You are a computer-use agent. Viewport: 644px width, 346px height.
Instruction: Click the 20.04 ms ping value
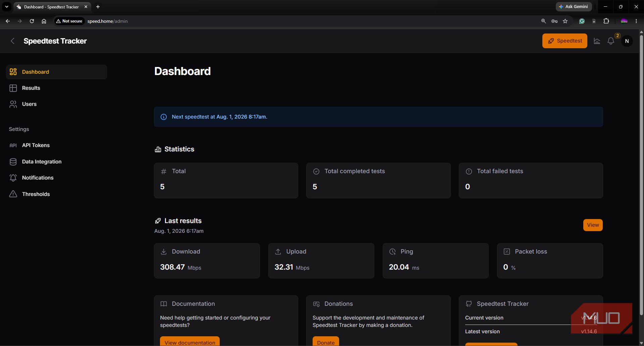404,267
